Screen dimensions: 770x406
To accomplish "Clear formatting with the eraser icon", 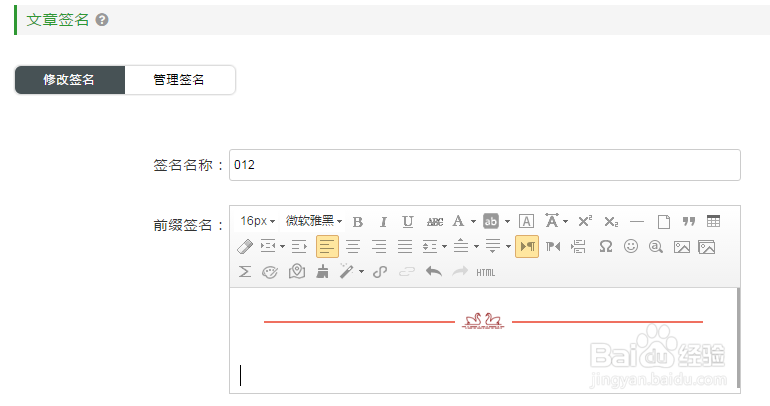I will click(245, 246).
